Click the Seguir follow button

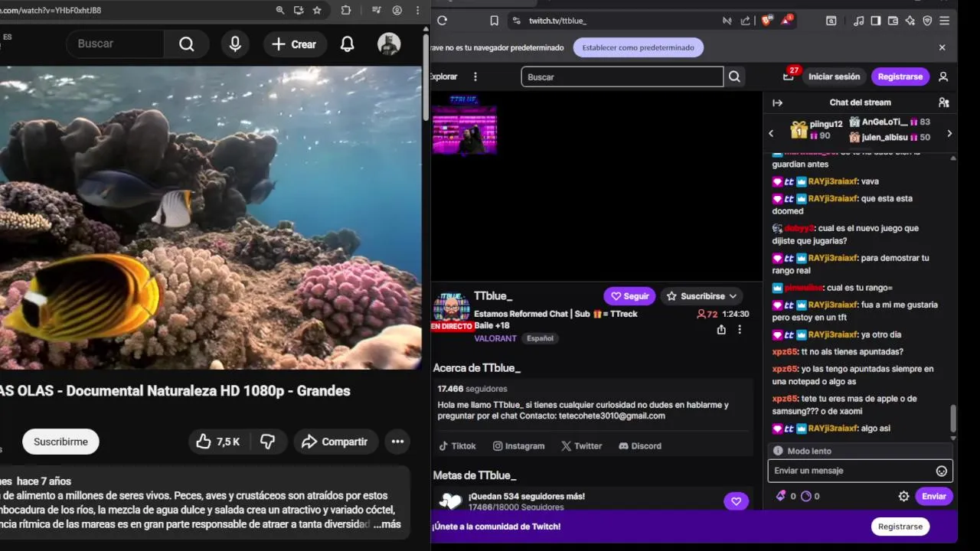[x=629, y=296]
